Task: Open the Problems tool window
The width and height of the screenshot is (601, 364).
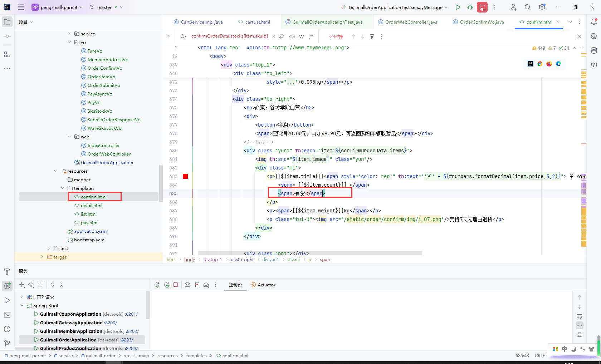Action: (7, 329)
